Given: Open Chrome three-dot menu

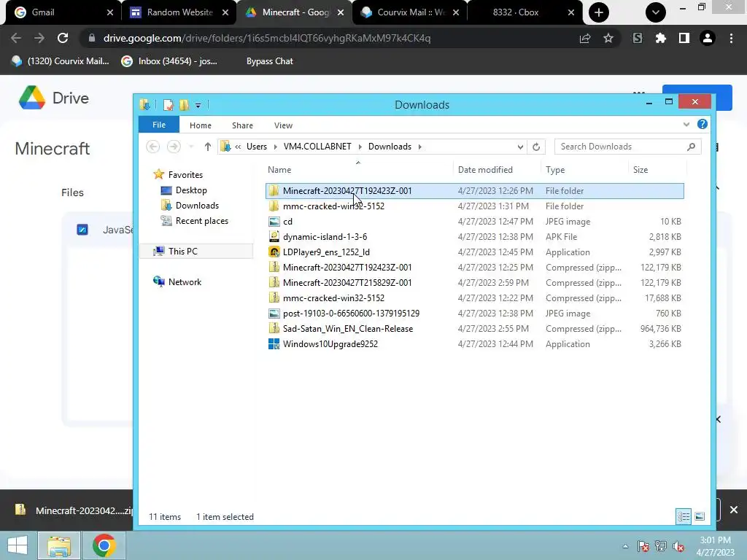Looking at the screenshot, I should click(731, 38).
